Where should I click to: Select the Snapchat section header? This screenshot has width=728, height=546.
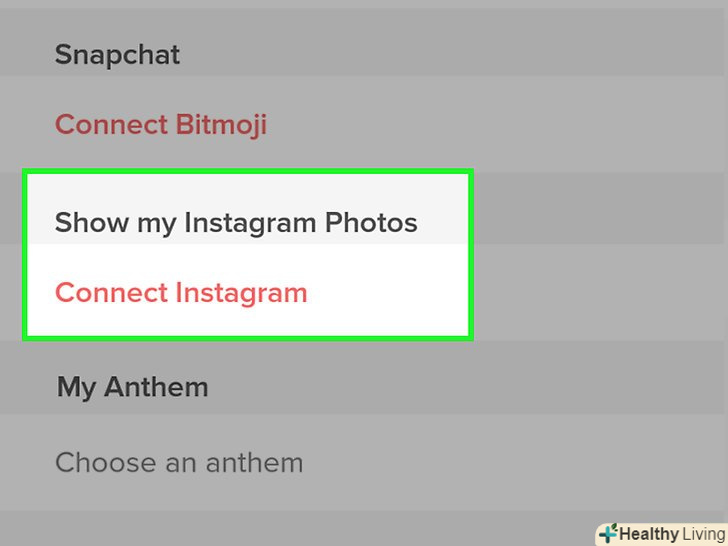pyautogui.click(x=117, y=54)
